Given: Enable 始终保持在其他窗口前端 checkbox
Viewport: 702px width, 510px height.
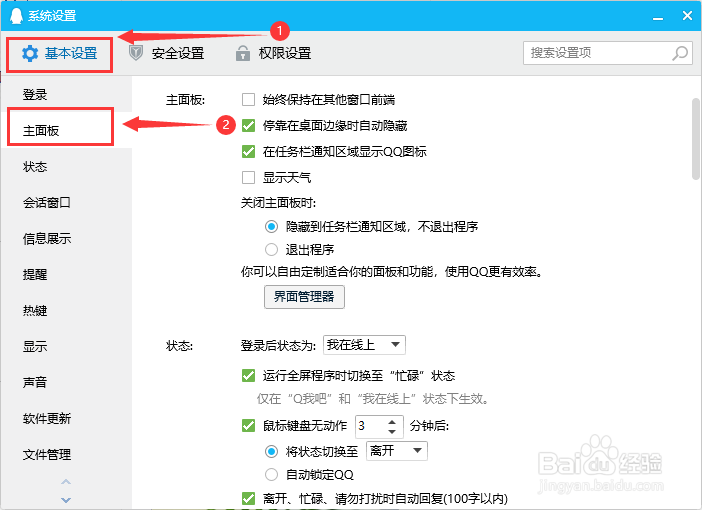Looking at the screenshot, I should (248, 99).
